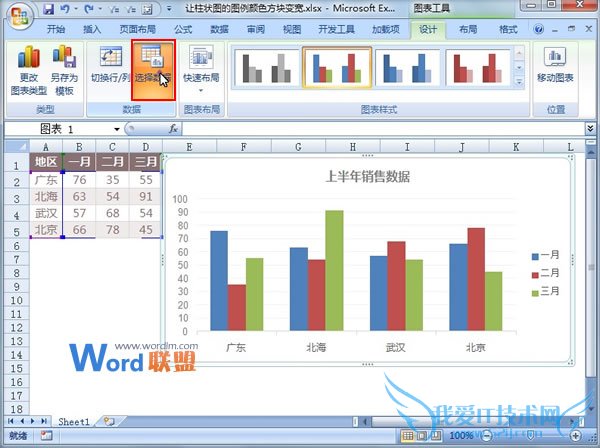This screenshot has height=448, width=600.
Task: Click the 二月 legend entry
Action: 545,274
